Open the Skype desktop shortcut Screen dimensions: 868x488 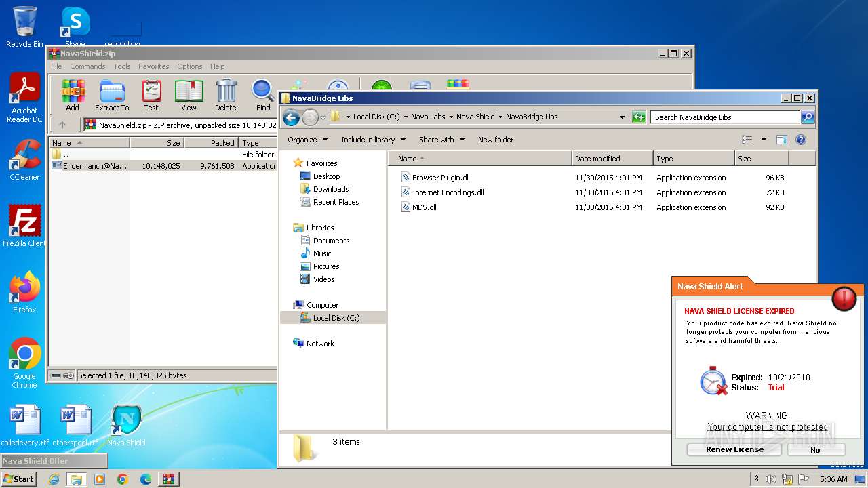pos(75,27)
